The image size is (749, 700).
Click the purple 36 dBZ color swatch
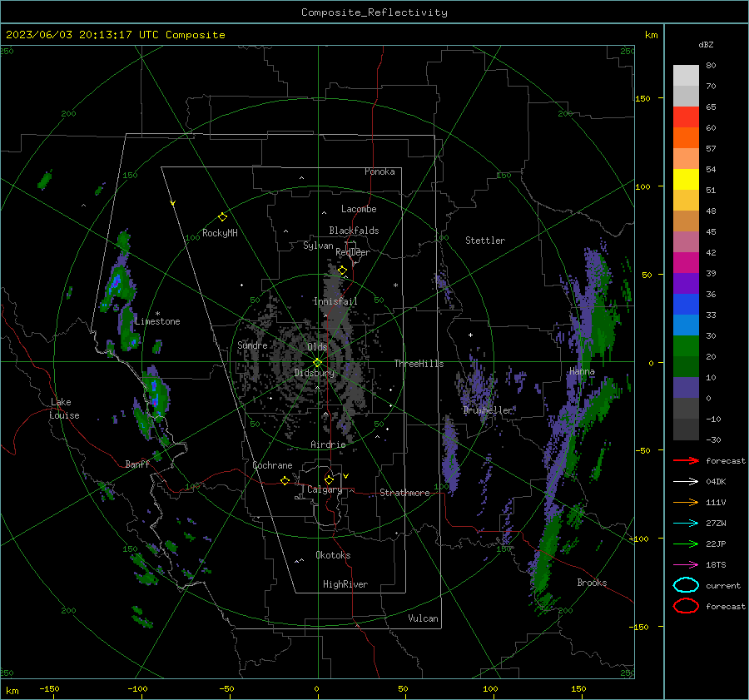click(686, 283)
